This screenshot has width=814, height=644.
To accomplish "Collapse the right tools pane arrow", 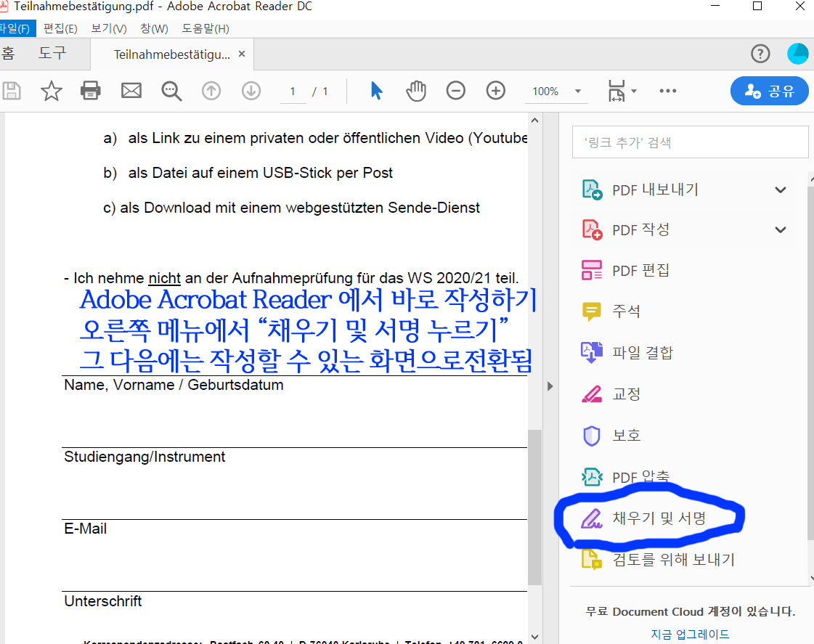I will tap(550, 386).
